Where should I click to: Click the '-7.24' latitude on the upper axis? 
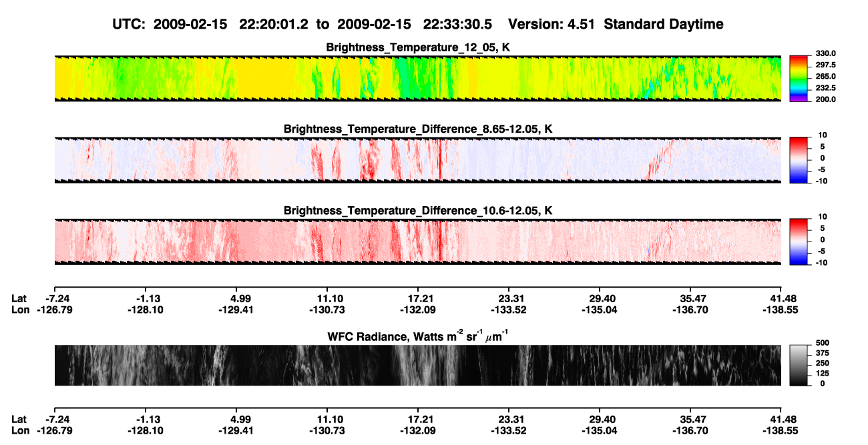[58, 298]
